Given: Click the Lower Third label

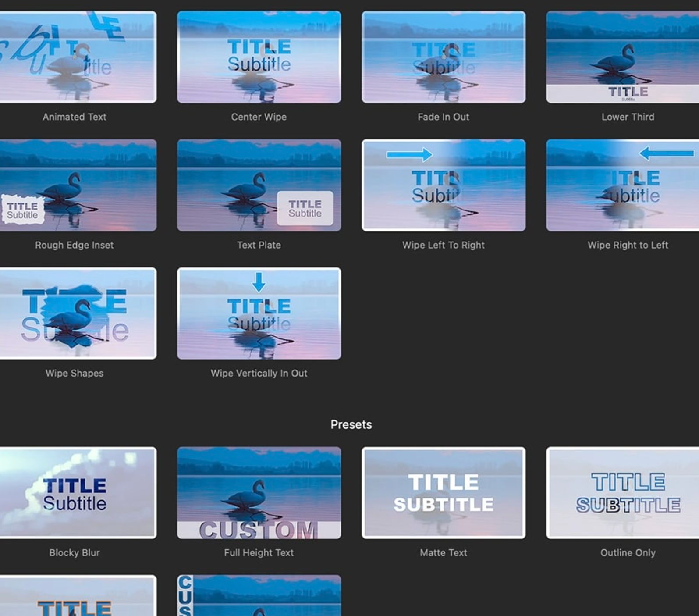Looking at the screenshot, I should (628, 117).
